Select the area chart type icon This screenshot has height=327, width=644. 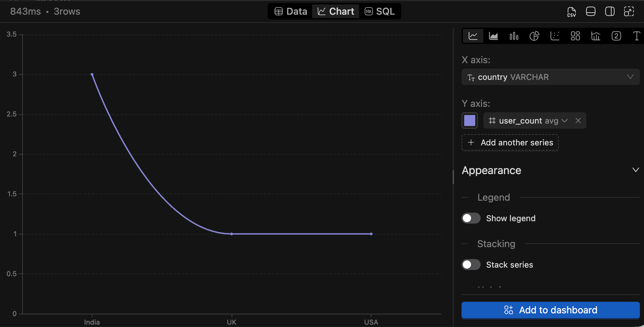coord(493,36)
